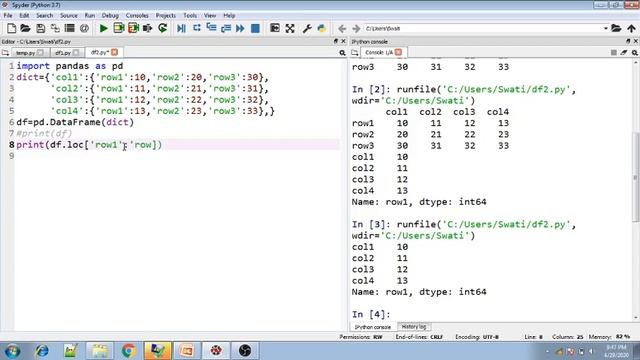
Task: Change to the parent directory up arrow
Action: point(631,28)
